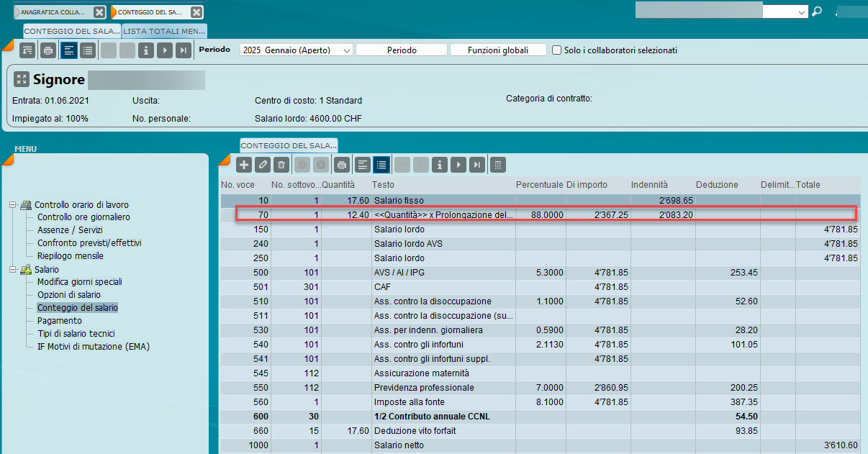
Task: Collapse the Controllo orario di lavoro tree node
Action: coord(12,205)
